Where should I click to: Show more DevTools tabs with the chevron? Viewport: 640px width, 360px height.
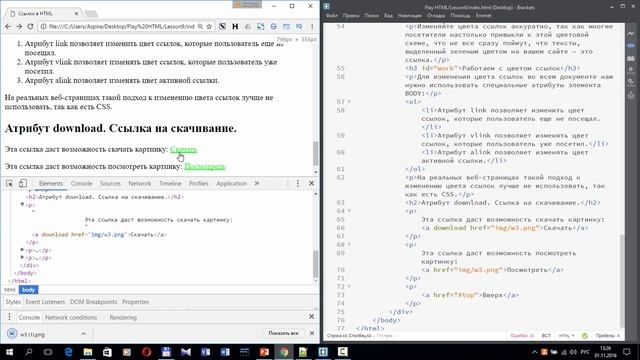click(257, 183)
